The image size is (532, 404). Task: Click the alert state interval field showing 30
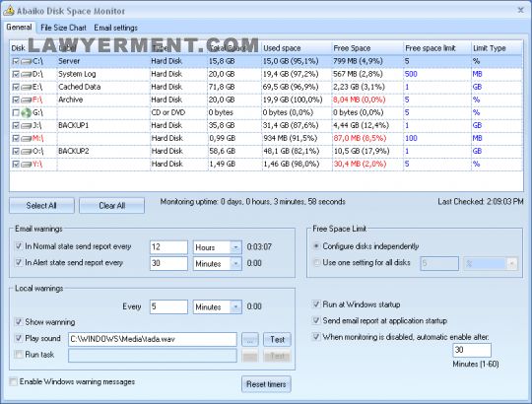168,263
